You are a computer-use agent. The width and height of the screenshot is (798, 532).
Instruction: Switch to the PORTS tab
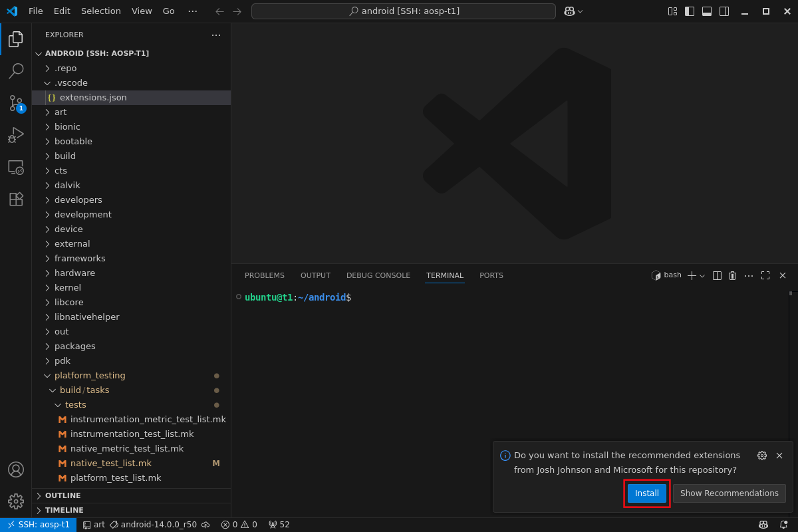point(491,275)
